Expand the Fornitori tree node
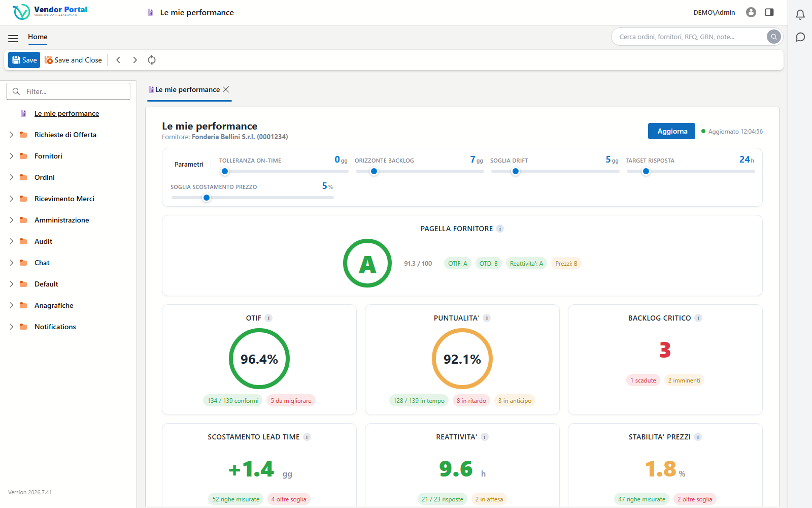 click(x=11, y=156)
